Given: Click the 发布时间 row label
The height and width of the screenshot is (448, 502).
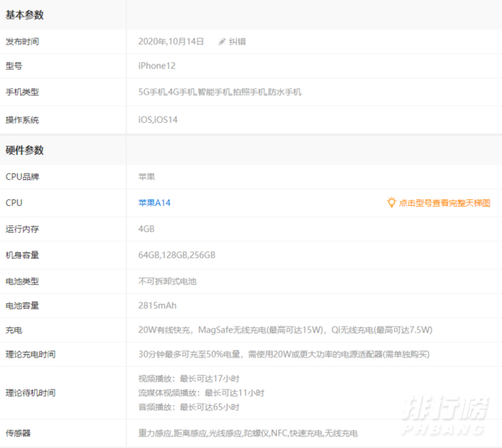Looking at the screenshot, I should tap(22, 42).
